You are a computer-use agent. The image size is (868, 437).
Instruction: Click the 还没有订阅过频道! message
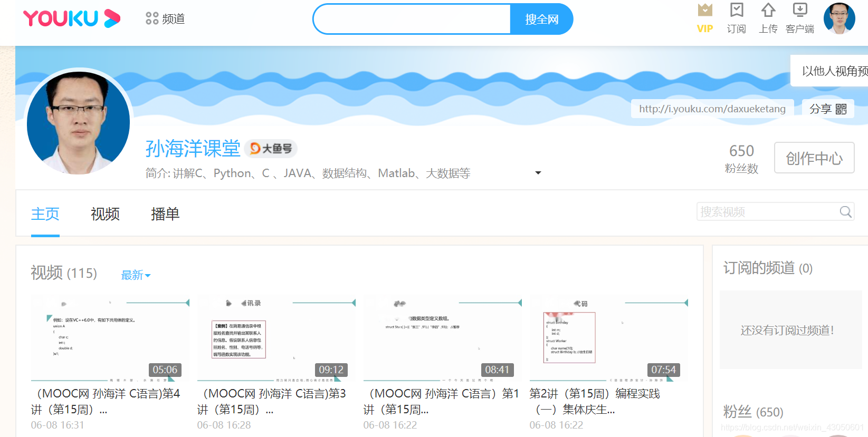point(787,331)
